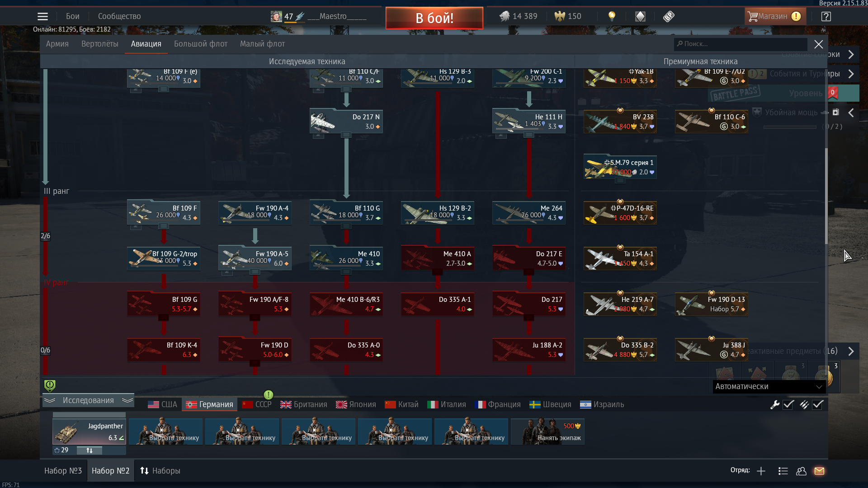Switch to Набор №3 preset
This screenshot has width=868, height=488.
click(63, 471)
